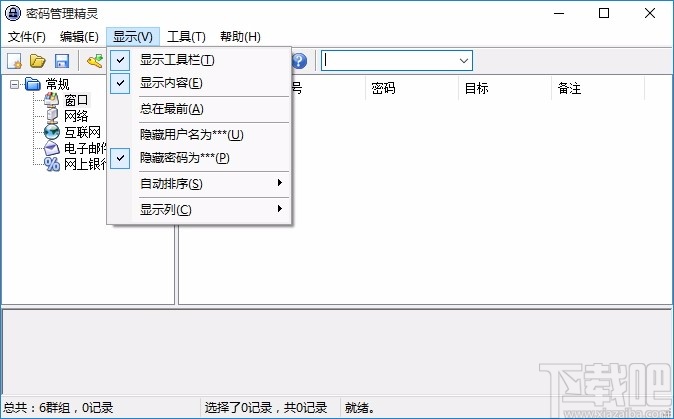Click the 窗口 tree item icon
Screen dimensions: 674x419
(x=52, y=100)
